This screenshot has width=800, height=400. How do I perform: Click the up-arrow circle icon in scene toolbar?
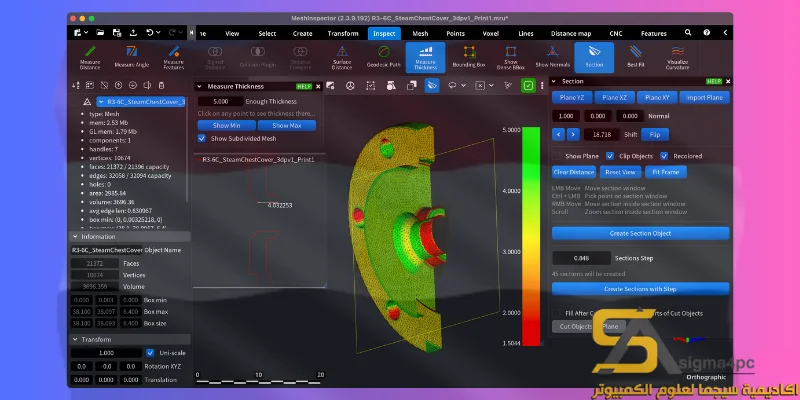pos(118,86)
